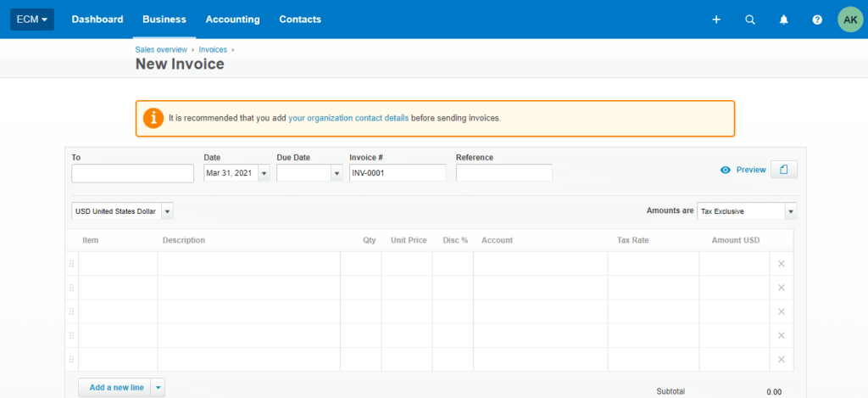The height and width of the screenshot is (398, 868).
Task: Go to the Accounting menu
Action: point(232,20)
